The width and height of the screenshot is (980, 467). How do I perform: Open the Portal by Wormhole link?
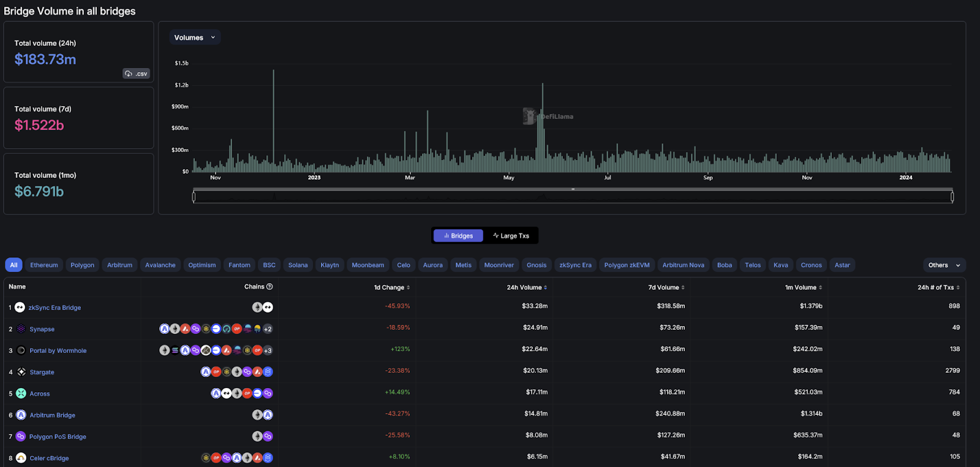(58, 351)
